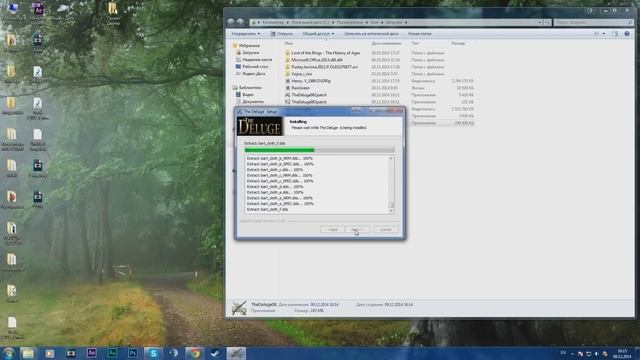Screen dimensions: 640x360
Task: Open the Видео library in the sidebar
Action: (x=248, y=94)
